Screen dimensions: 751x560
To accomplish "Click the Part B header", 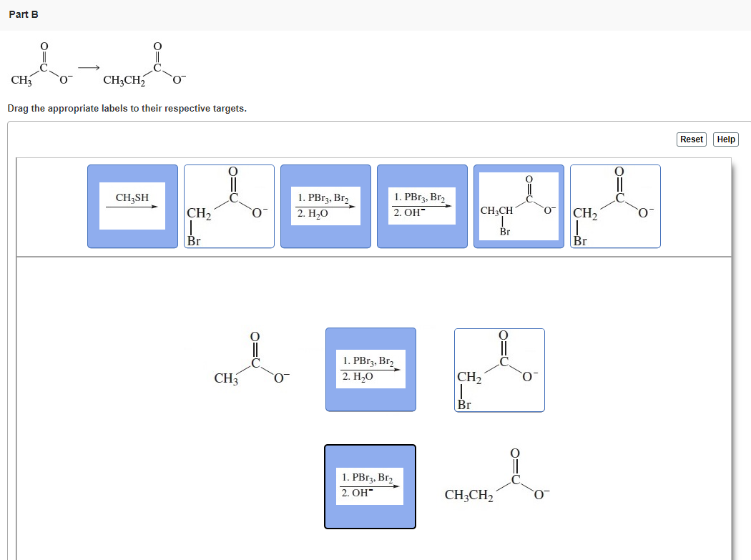I will coord(24,14).
